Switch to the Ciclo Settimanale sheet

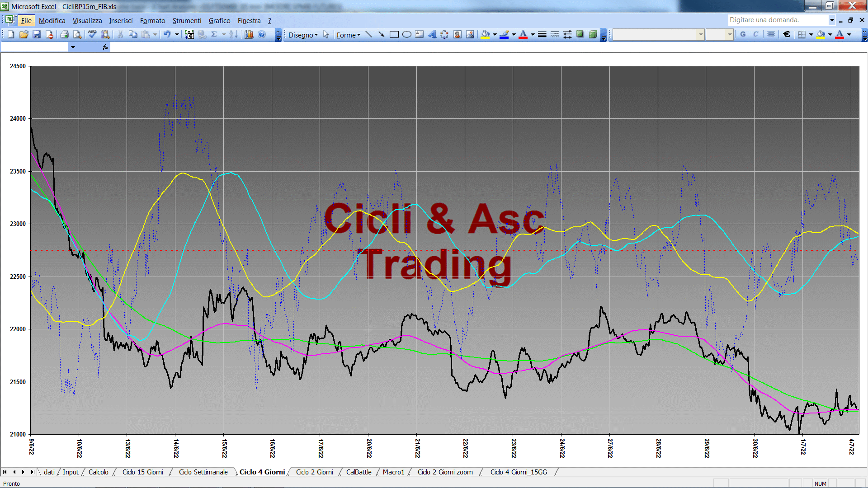203,472
